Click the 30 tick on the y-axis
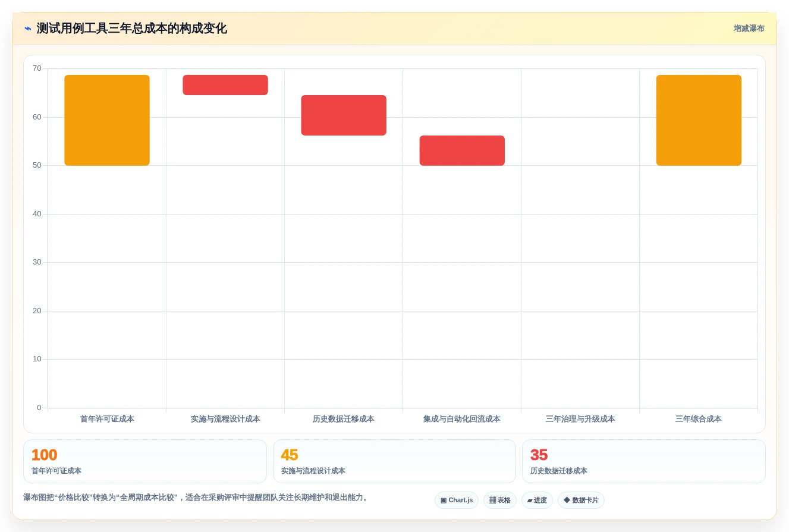This screenshot has height=532, width=789. tap(37, 262)
